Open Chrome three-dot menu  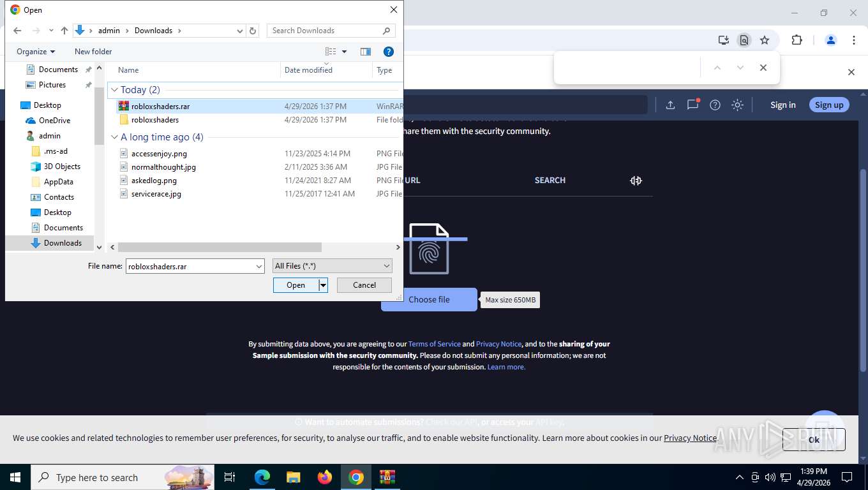click(x=853, y=40)
